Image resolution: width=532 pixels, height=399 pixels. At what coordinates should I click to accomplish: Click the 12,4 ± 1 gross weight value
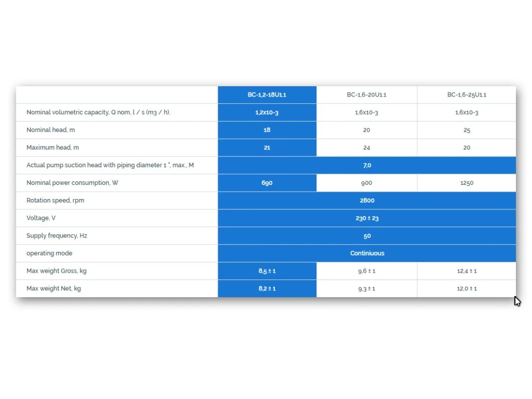[467, 271]
